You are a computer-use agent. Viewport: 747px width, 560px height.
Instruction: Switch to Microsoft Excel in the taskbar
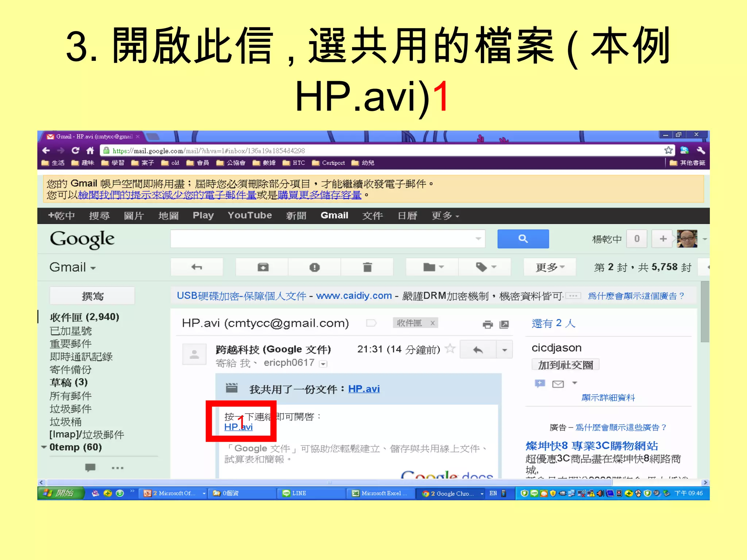tap(380, 493)
